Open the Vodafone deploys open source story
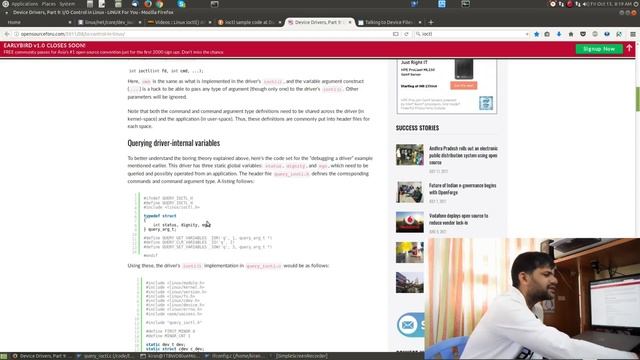The image size is (640, 360). point(458,219)
